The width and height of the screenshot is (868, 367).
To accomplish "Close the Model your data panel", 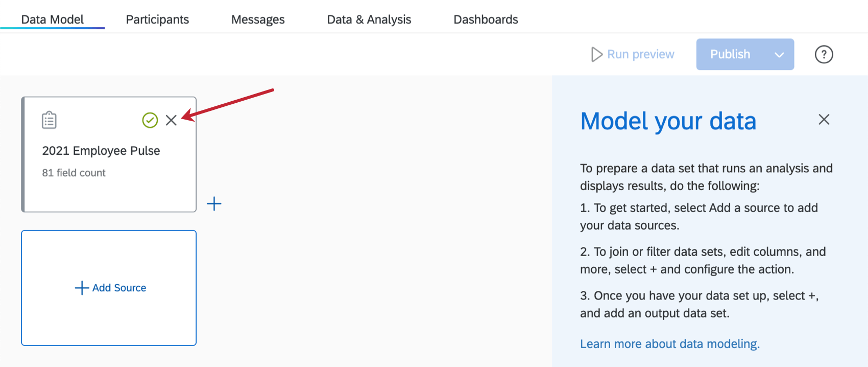I will 824,120.
